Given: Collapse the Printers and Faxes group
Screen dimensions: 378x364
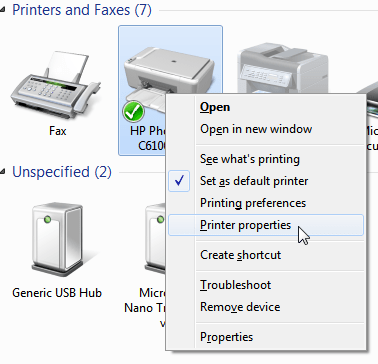Looking at the screenshot, I should [x=2, y=10].
